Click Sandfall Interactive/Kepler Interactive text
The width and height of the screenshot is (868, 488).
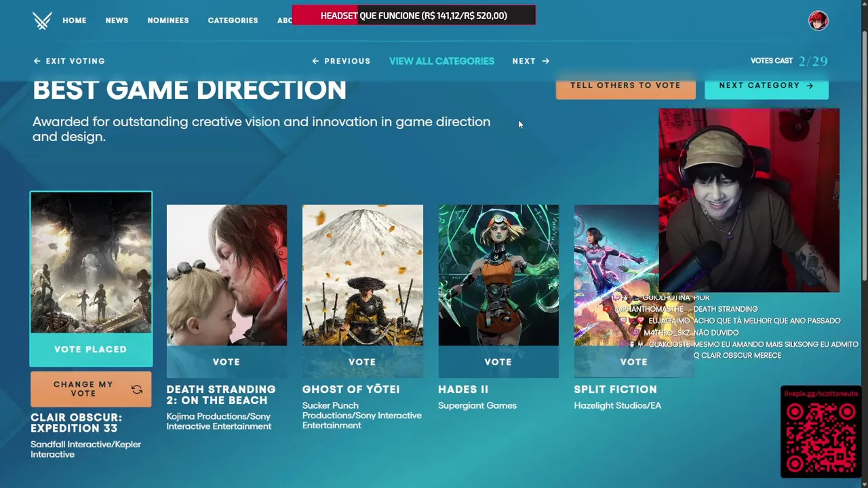coord(85,449)
